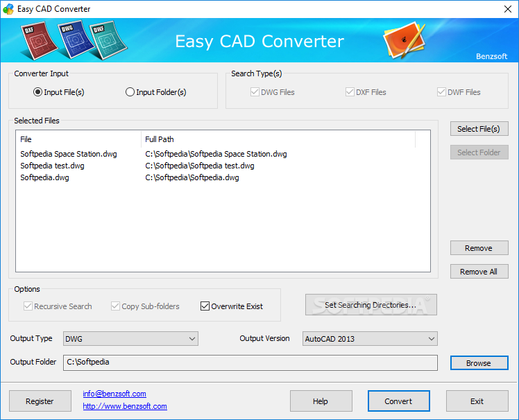Open the Register dialog
This screenshot has width=519, height=420.
pos(40,401)
